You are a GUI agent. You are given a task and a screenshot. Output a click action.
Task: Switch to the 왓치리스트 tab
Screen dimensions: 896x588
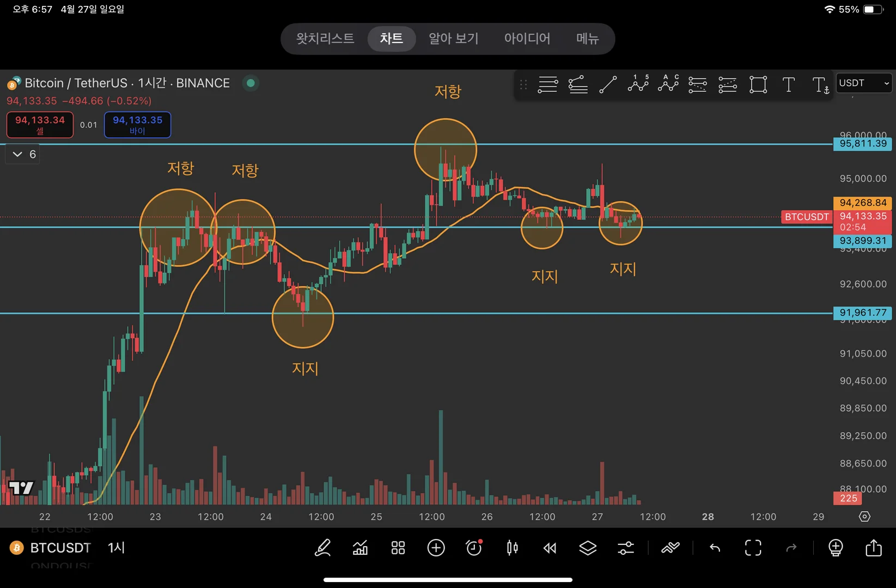(325, 39)
